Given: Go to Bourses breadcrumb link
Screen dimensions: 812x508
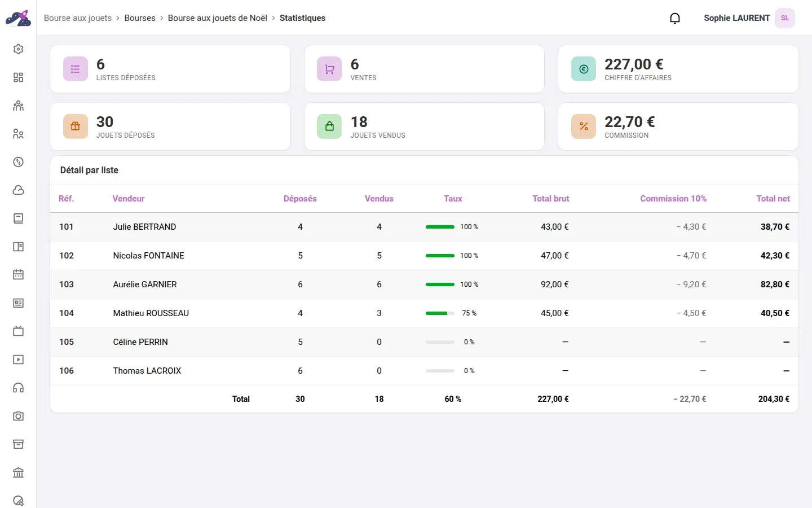Looking at the screenshot, I should coord(140,18).
